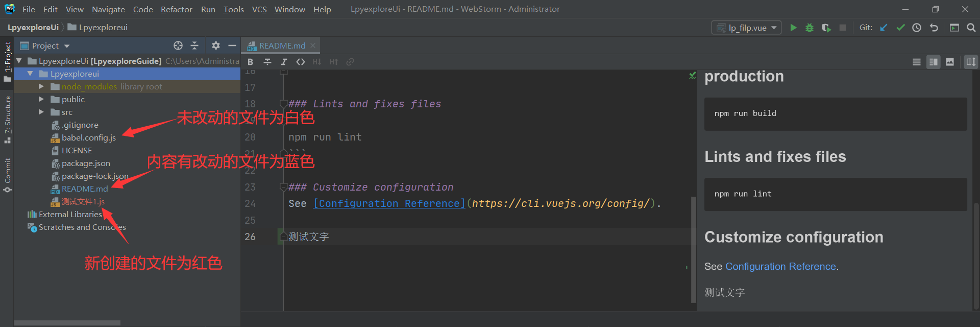
Task: Select Scratches and Consoles node
Action: click(77, 227)
